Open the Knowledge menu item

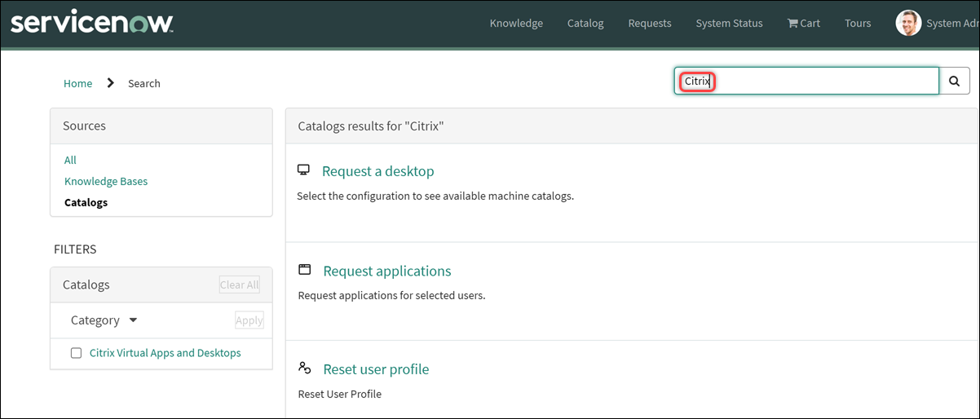[x=516, y=23]
